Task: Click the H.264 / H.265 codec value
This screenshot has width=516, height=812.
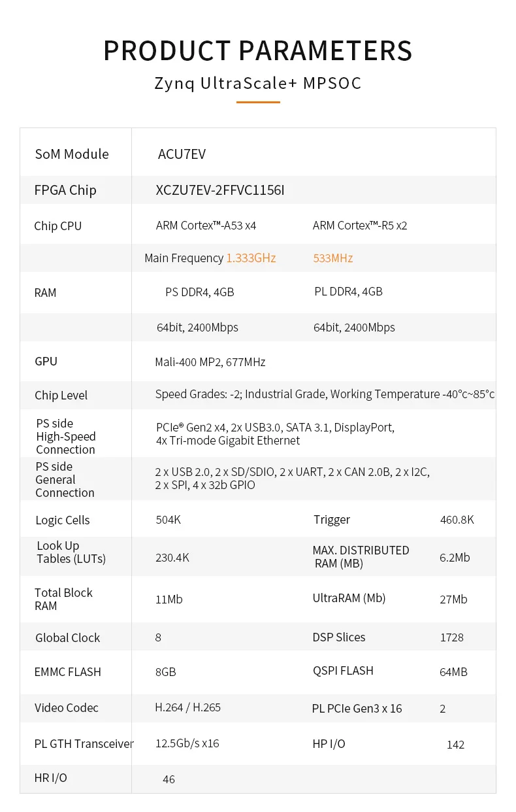Action: [187, 707]
